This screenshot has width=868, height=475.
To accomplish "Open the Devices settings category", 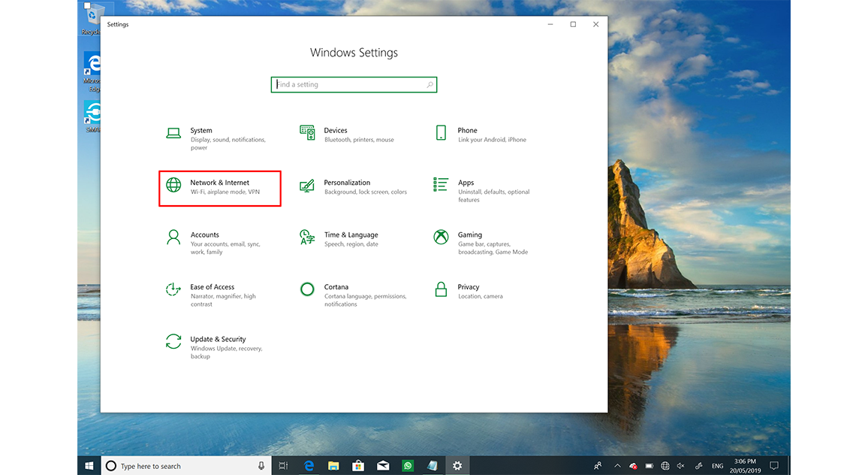I will [x=348, y=135].
